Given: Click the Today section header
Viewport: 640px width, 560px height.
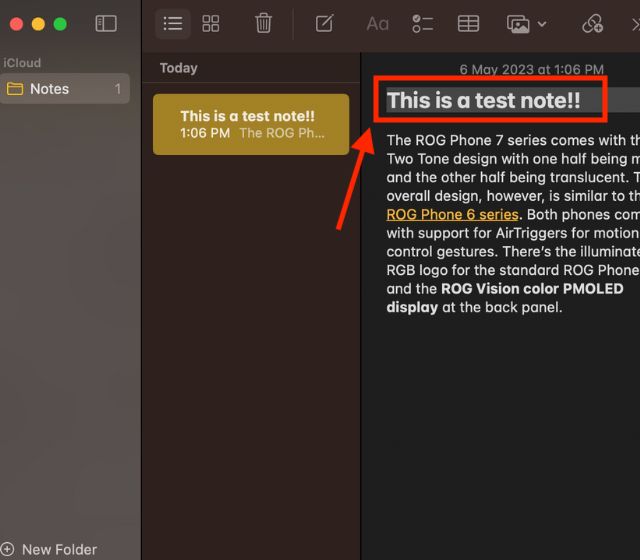Looking at the screenshot, I should [179, 68].
